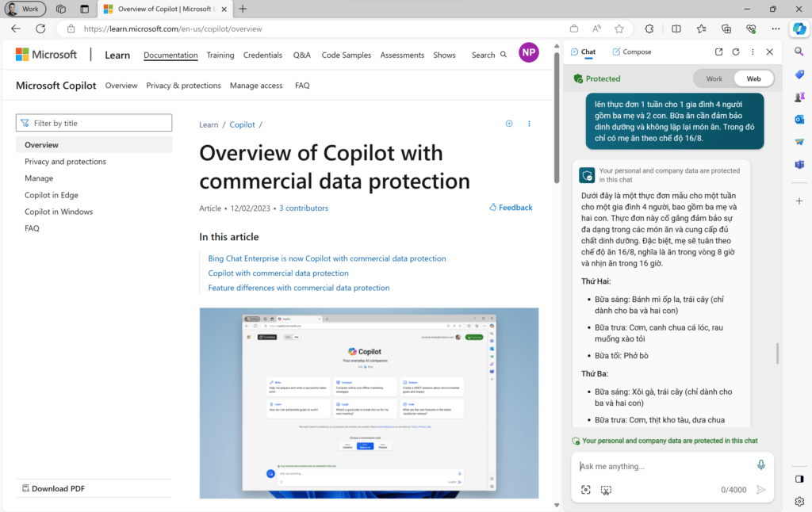
Task: Open the more-actions menu above the article title
Action: (x=529, y=124)
